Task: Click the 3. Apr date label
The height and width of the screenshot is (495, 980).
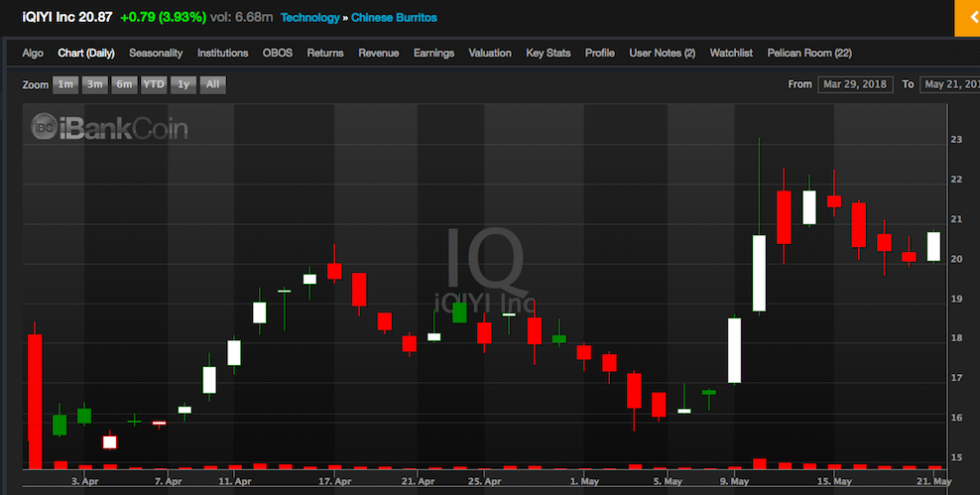Action: tap(85, 481)
